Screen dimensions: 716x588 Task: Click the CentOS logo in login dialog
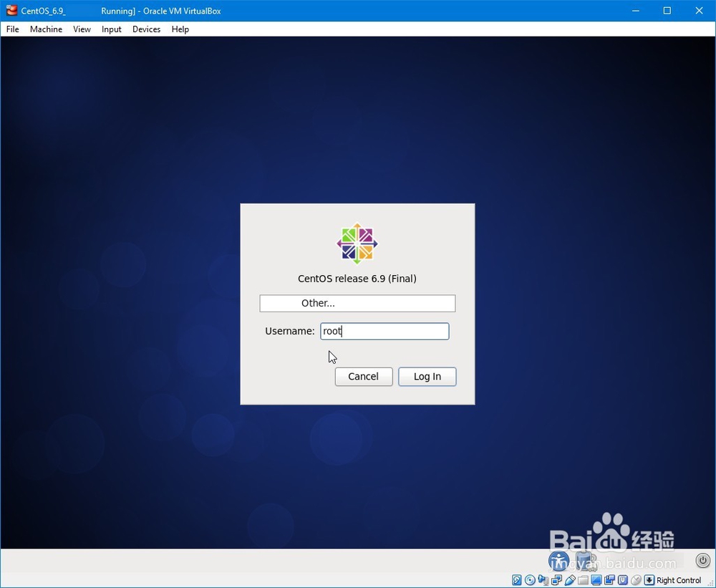[357, 244]
